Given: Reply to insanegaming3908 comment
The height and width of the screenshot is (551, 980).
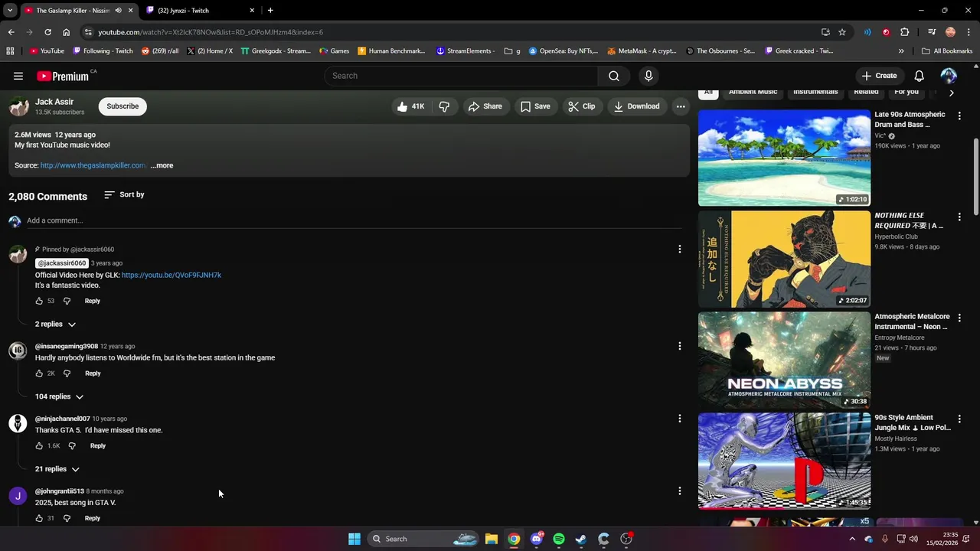Looking at the screenshot, I should (93, 373).
